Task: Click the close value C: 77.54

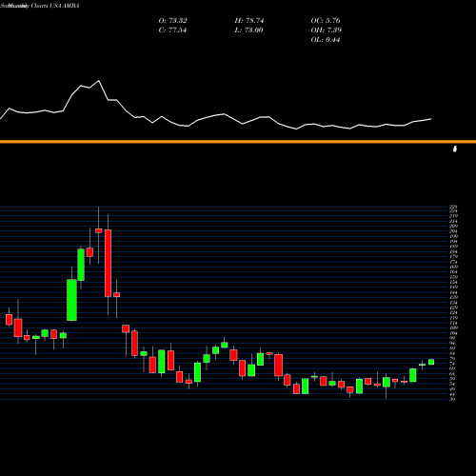Action: click(172, 30)
